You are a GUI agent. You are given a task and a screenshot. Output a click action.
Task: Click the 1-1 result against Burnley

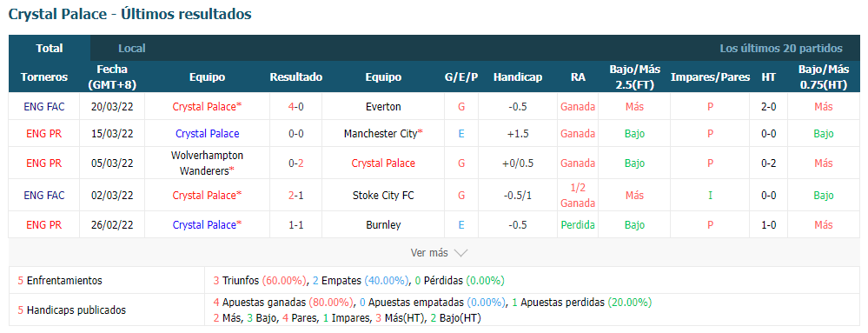pyautogui.click(x=295, y=225)
